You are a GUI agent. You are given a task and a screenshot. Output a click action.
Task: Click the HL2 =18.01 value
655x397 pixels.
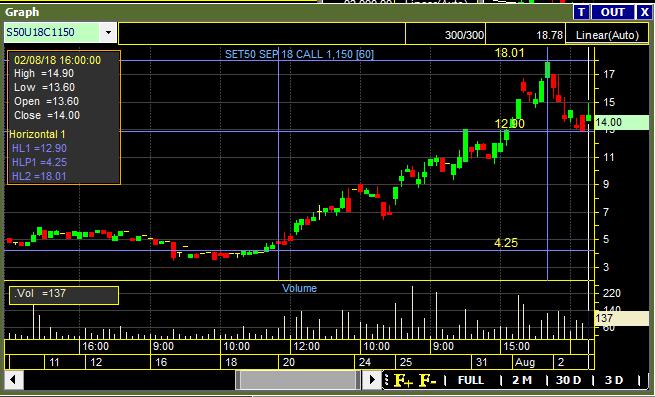coord(39,176)
